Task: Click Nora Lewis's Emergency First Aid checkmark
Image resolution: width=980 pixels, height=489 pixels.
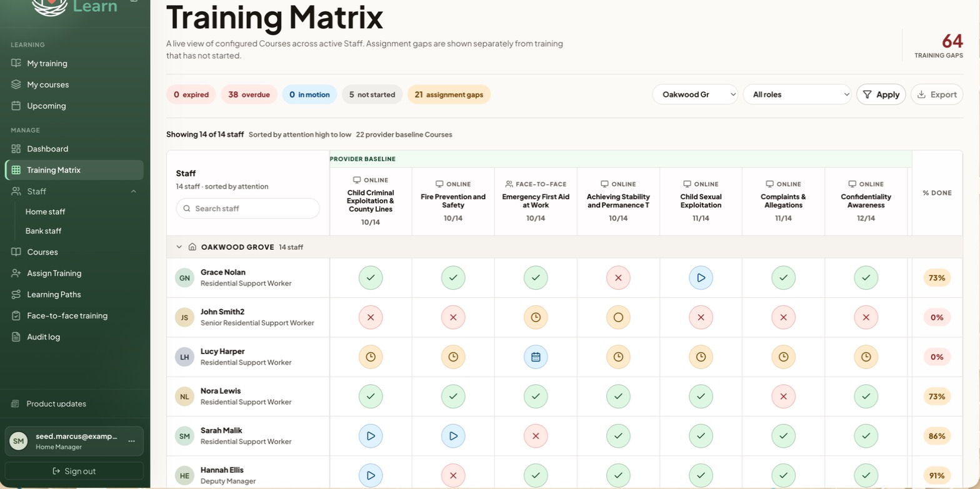Action: click(x=536, y=397)
